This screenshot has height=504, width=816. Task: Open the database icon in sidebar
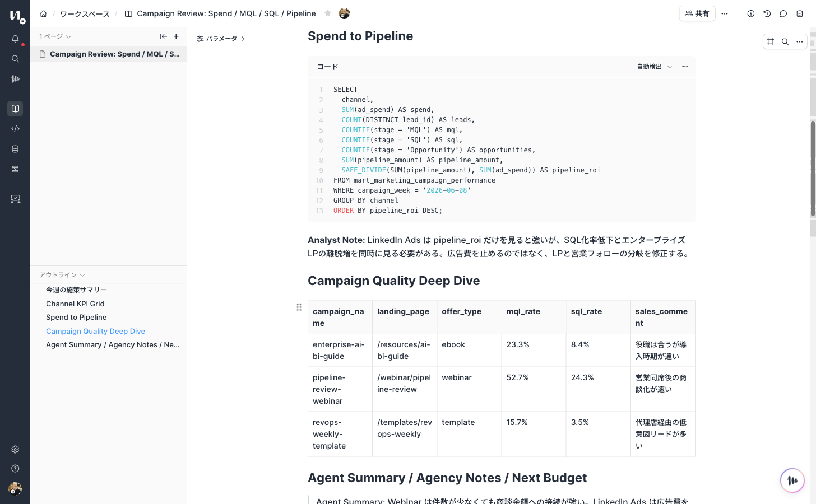click(15, 149)
